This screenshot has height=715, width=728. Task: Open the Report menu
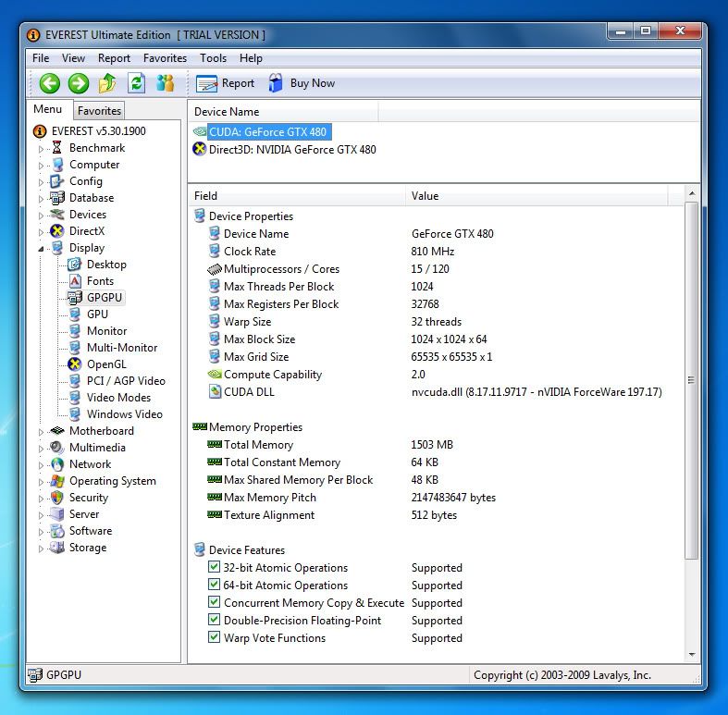114,58
